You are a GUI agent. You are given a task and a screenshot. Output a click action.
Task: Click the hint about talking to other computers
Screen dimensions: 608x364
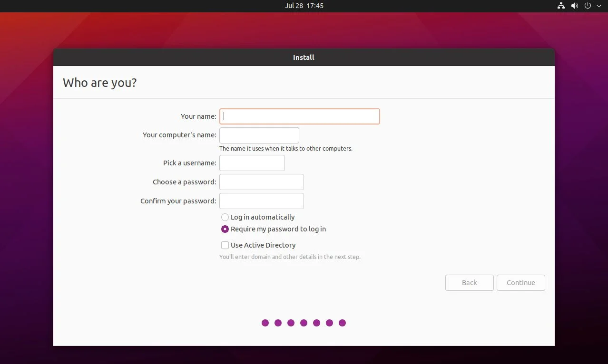click(286, 149)
